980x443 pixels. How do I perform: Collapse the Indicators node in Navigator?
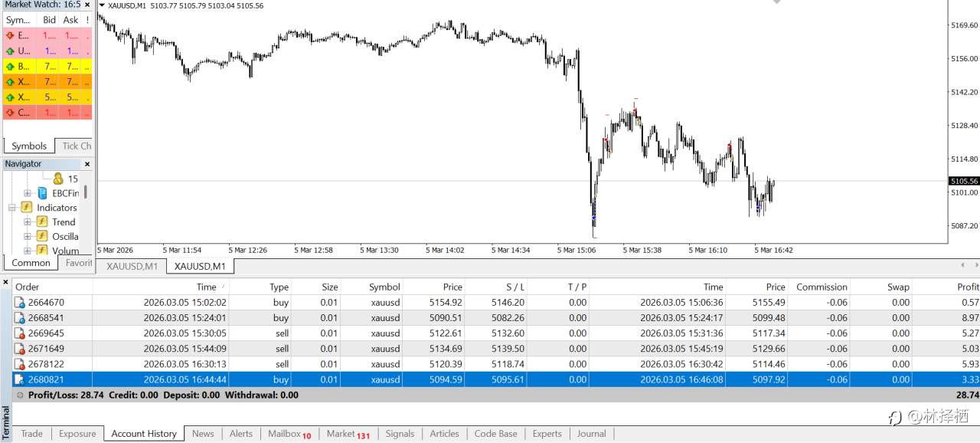point(12,208)
